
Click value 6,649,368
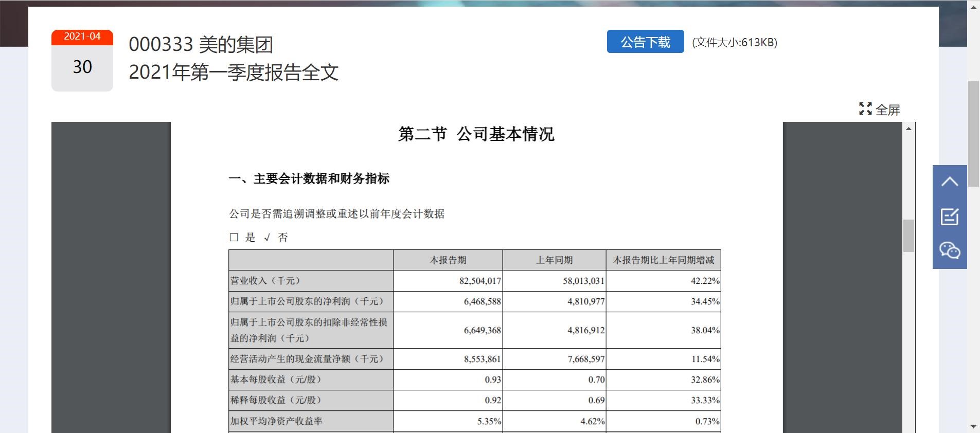point(482,330)
